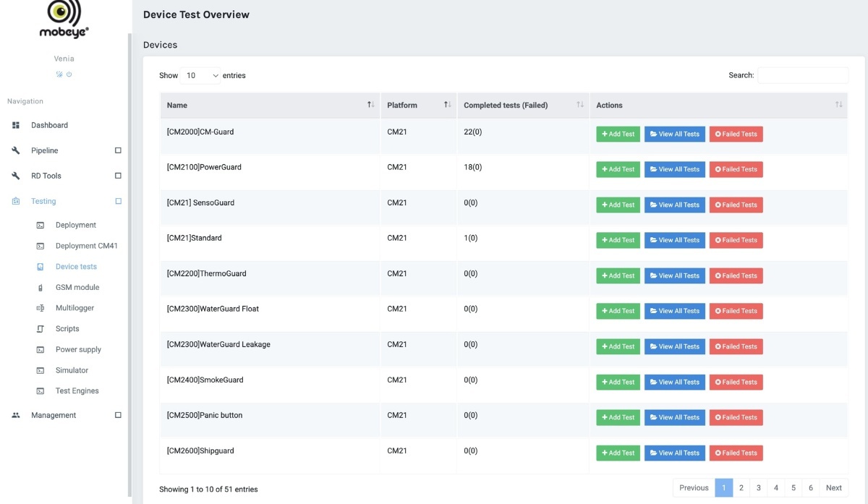Click the [CM2100]PowerGuard device name

pyautogui.click(x=204, y=167)
